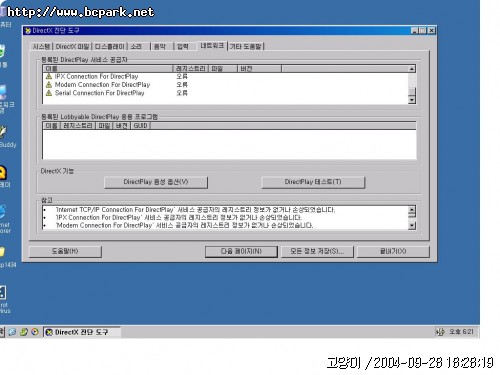Select the 소리 tab
The width and height of the screenshot is (500, 375).
coord(139,47)
